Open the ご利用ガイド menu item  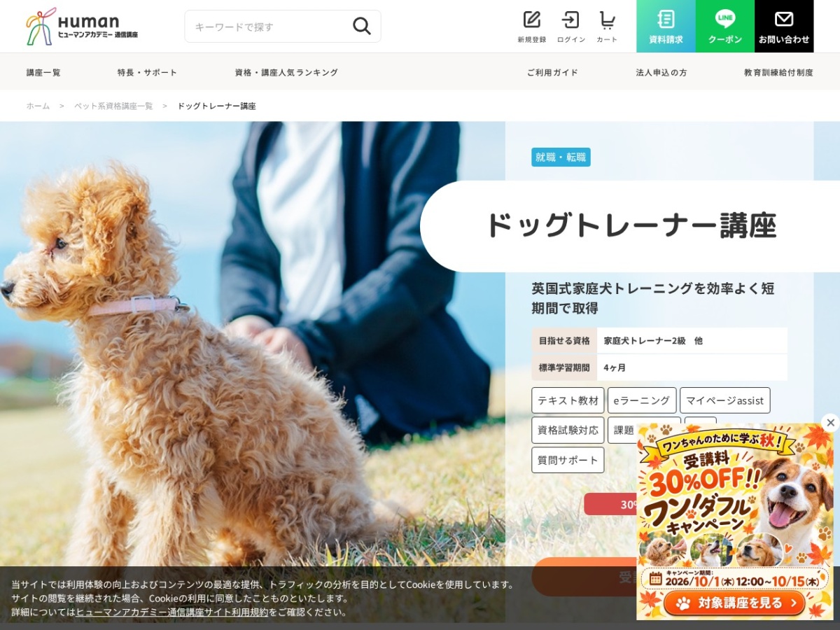point(552,72)
